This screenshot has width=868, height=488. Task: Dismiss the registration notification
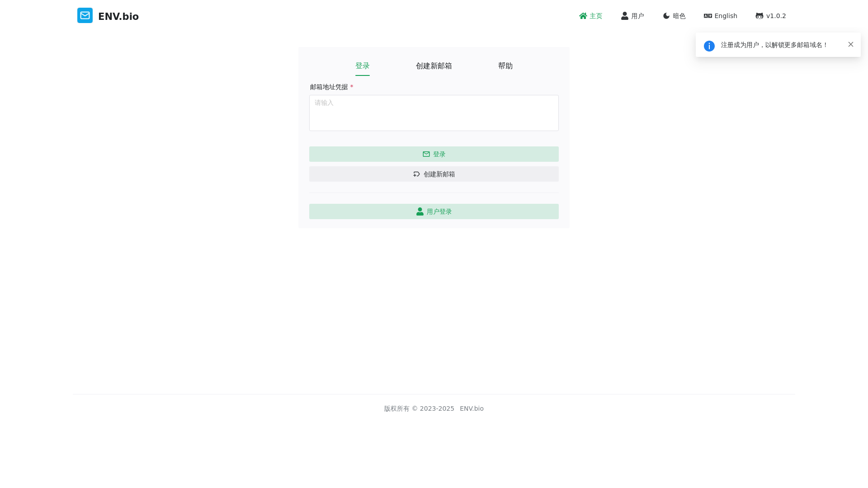pos(851,44)
